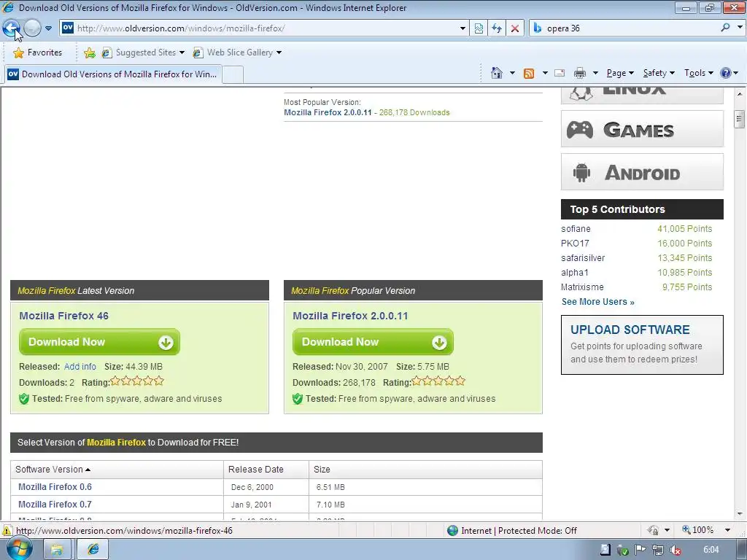The image size is (747, 560).
Task: Click Add info release date link
Action: [x=80, y=367]
